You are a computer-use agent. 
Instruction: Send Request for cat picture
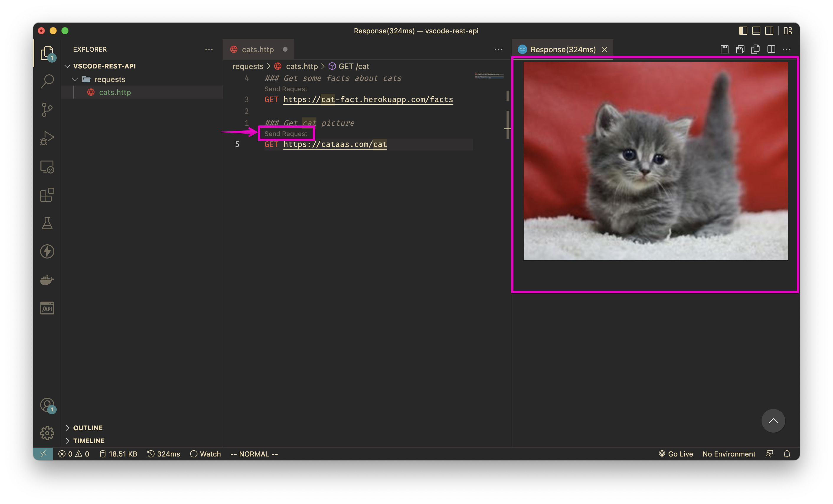click(x=286, y=134)
